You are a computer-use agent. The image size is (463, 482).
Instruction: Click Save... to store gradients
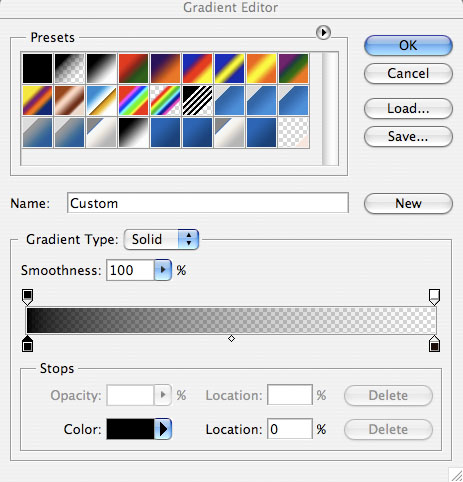408,136
